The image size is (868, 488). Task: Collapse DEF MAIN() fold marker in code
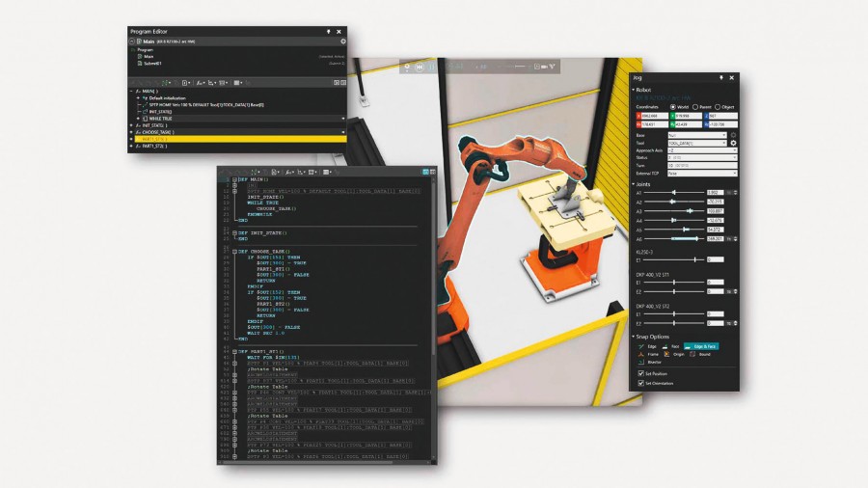(x=234, y=179)
